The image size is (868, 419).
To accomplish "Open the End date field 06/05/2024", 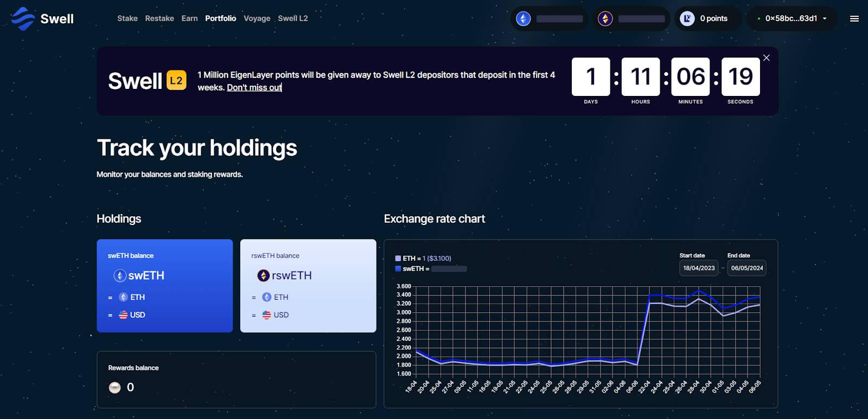I will (x=746, y=268).
